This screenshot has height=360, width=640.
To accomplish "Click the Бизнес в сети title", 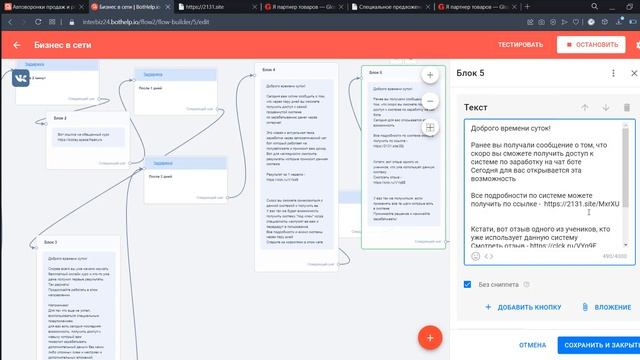I will coord(63,45).
